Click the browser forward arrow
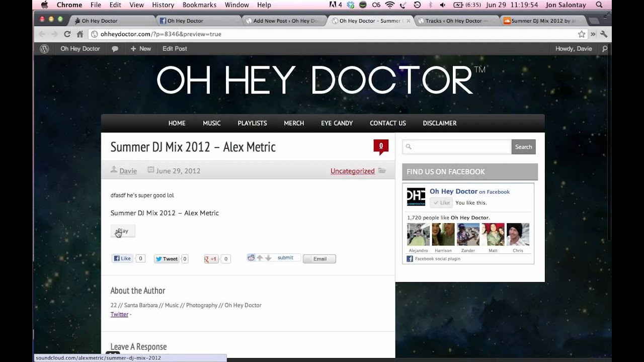This screenshot has width=644, height=362. click(x=54, y=34)
